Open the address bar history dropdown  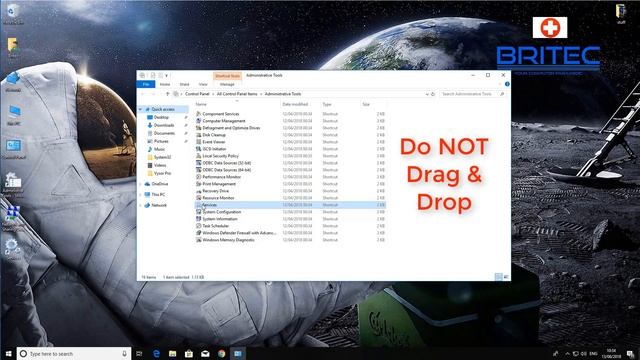click(x=427, y=94)
